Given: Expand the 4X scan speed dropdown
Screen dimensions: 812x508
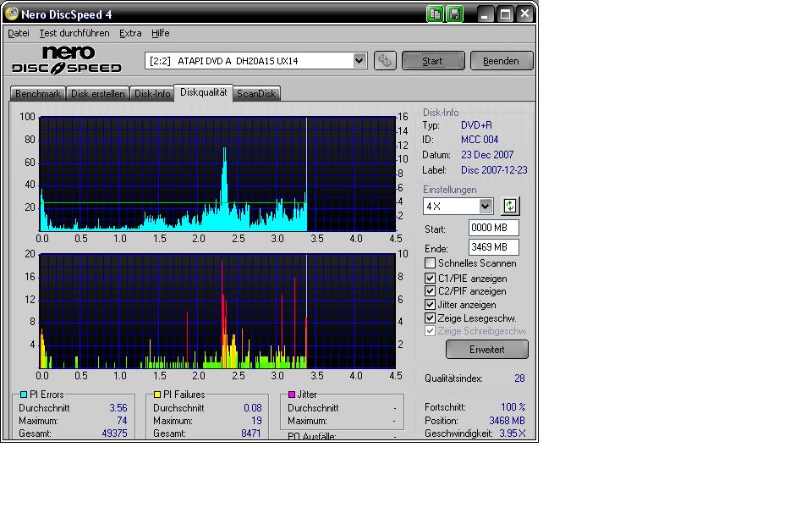Looking at the screenshot, I should (485, 206).
